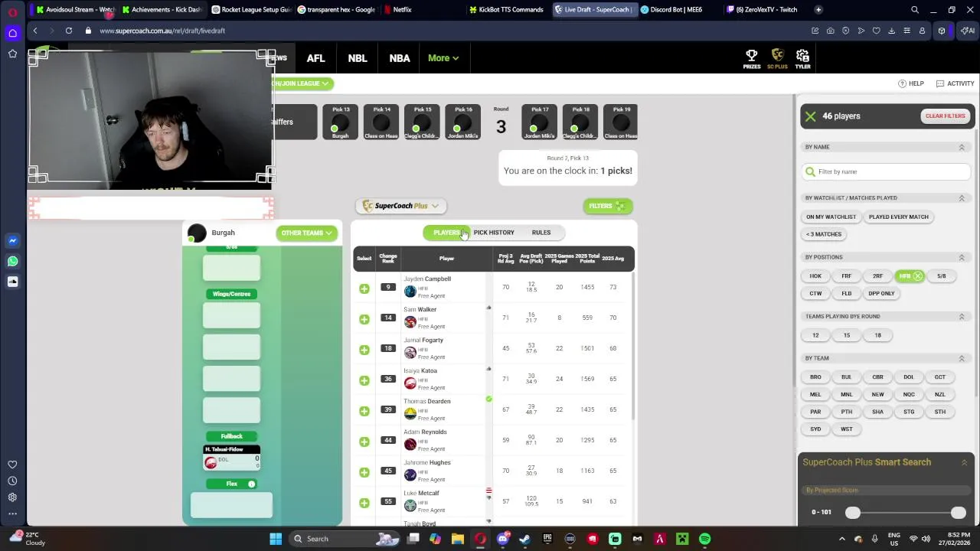Open File Explorer from the taskbar

(457, 539)
